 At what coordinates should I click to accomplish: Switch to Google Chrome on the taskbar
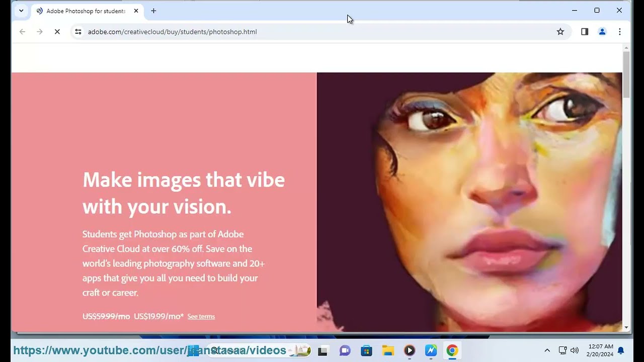(452, 351)
